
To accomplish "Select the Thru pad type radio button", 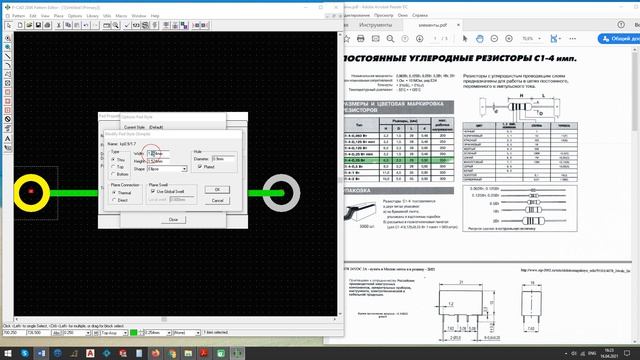I will click(113, 160).
